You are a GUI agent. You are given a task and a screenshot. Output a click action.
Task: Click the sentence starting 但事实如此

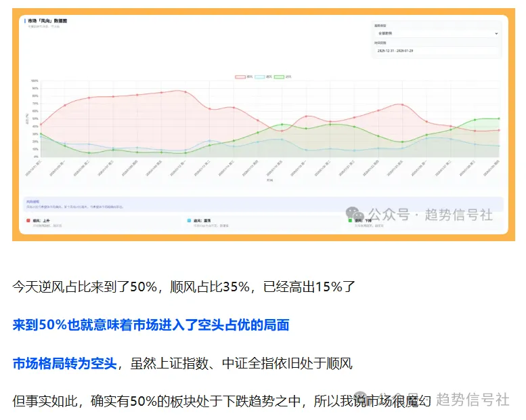(x=221, y=401)
